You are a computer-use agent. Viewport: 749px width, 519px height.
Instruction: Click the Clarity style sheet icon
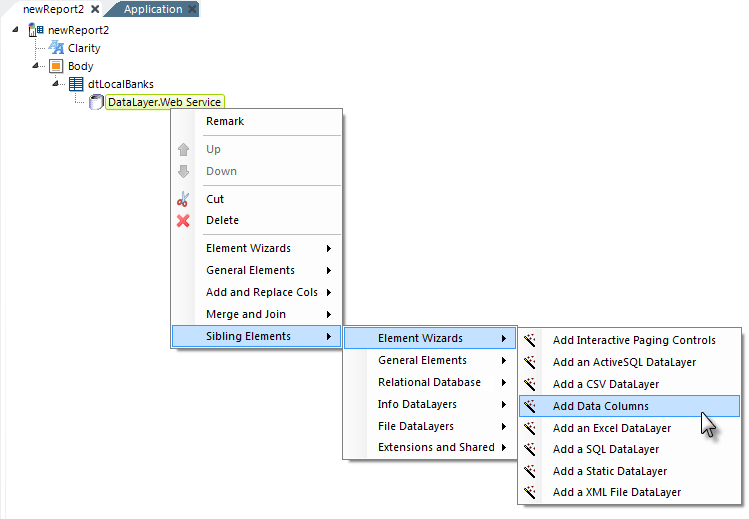[x=56, y=47]
